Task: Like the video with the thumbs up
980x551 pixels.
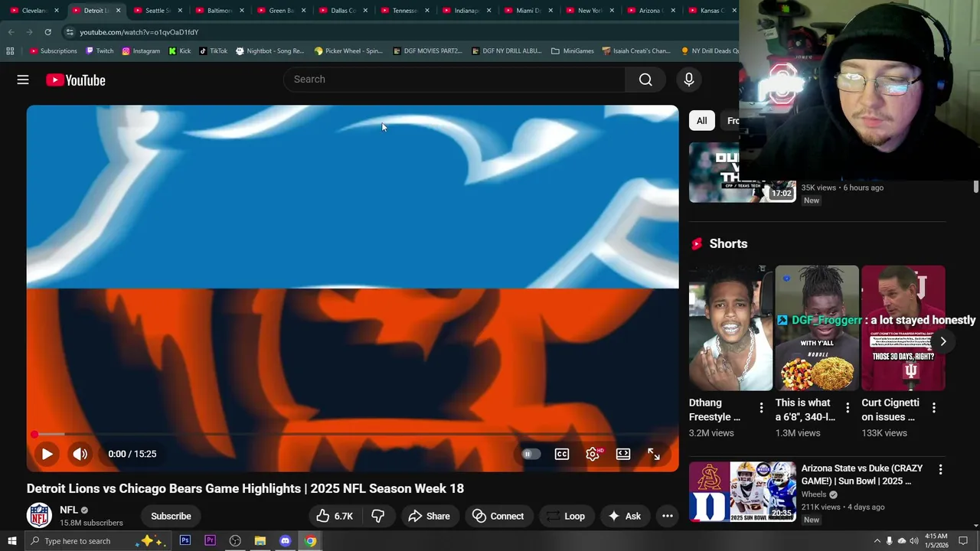Action: (x=335, y=516)
